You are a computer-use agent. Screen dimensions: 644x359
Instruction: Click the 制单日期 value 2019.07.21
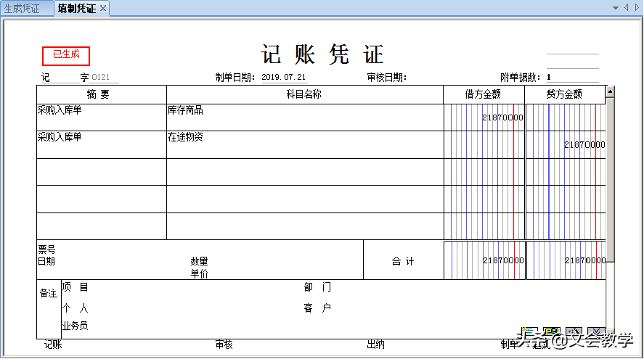point(284,77)
